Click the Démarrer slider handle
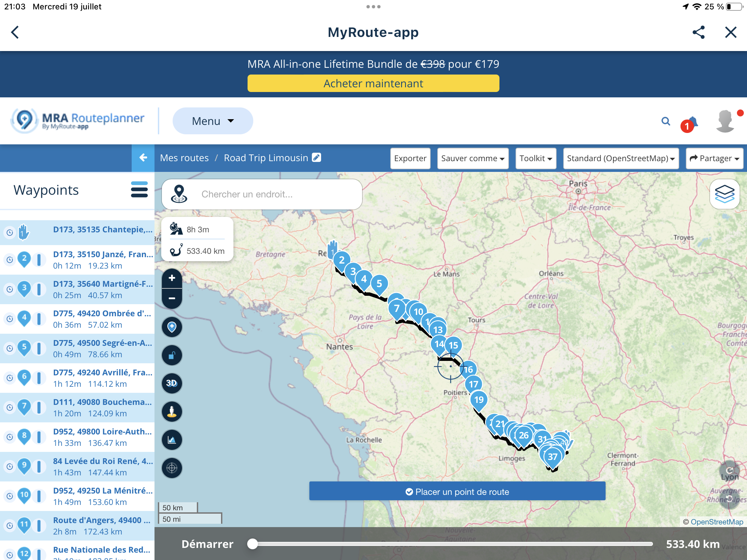 coord(252,544)
